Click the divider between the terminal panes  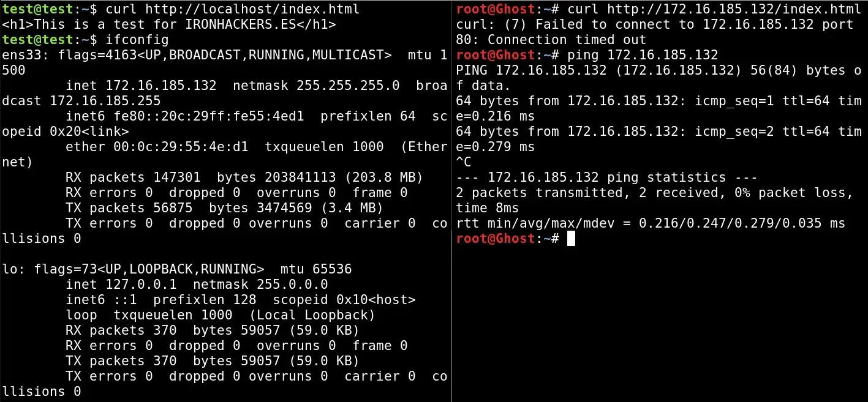(x=451, y=201)
